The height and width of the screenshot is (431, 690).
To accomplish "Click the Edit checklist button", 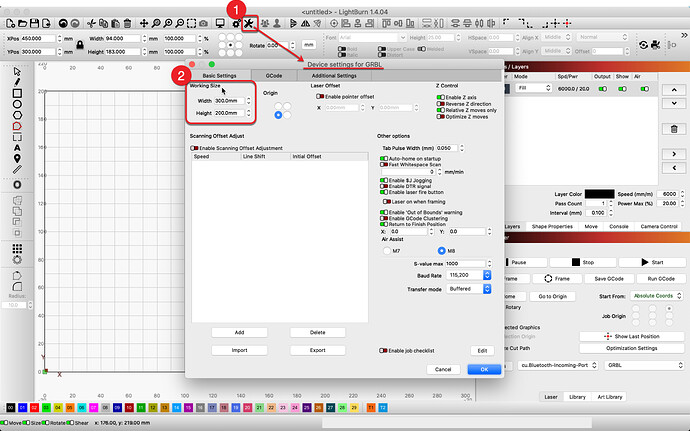I will point(482,351).
